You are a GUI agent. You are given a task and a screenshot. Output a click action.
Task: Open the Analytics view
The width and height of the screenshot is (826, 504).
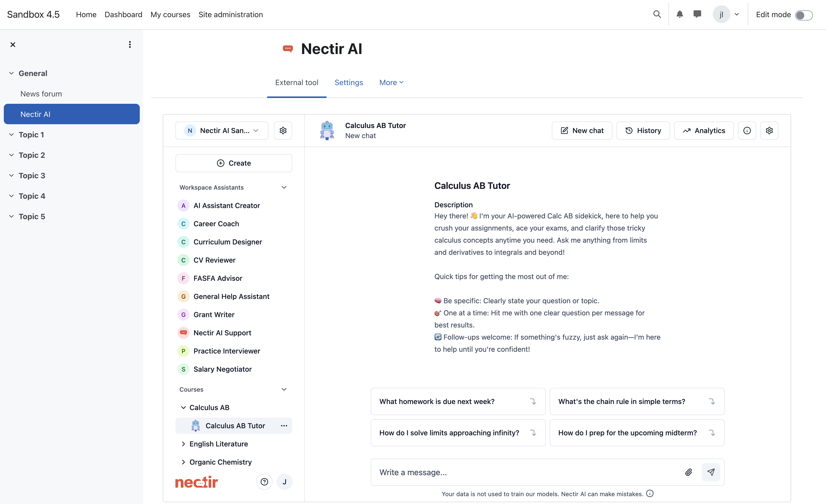tap(704, 131)
